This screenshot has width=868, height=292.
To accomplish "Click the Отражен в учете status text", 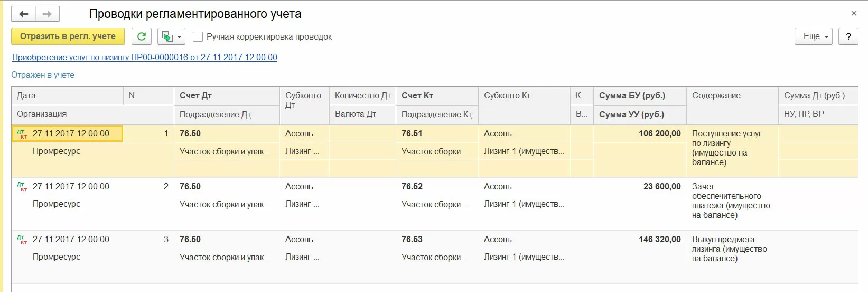I will click(x=43, y=75).
